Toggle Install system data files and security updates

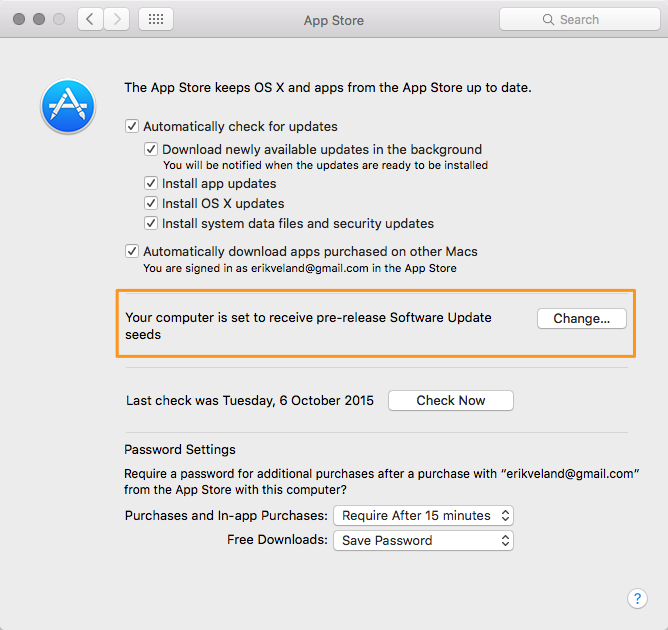(151, 224)
